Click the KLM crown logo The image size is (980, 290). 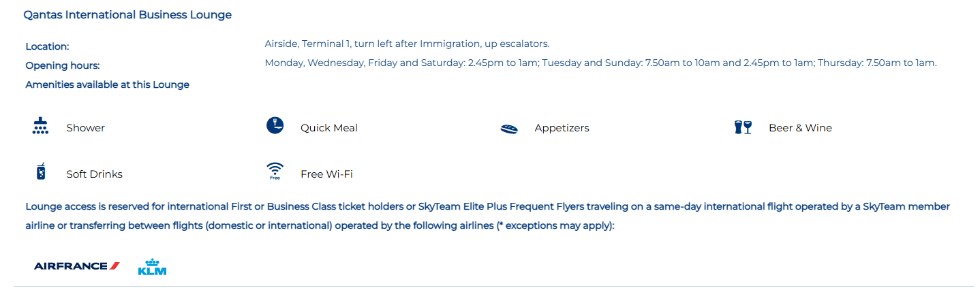tap(152, 267)
